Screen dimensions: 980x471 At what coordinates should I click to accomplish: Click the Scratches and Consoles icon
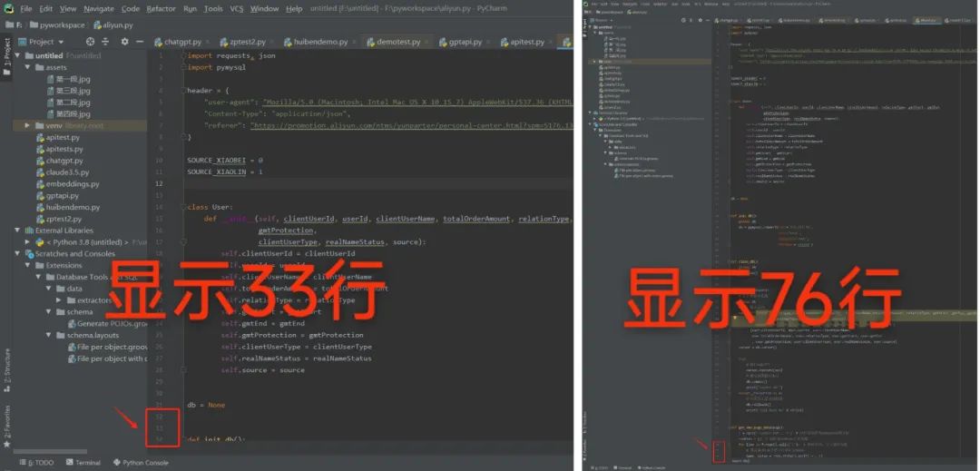[29, 253]
